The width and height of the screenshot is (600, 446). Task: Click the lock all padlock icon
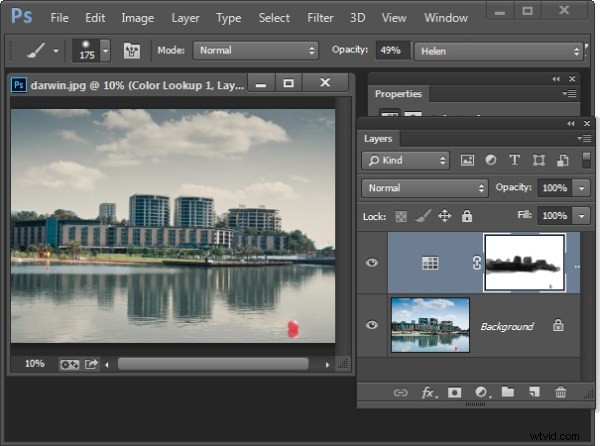466,216
